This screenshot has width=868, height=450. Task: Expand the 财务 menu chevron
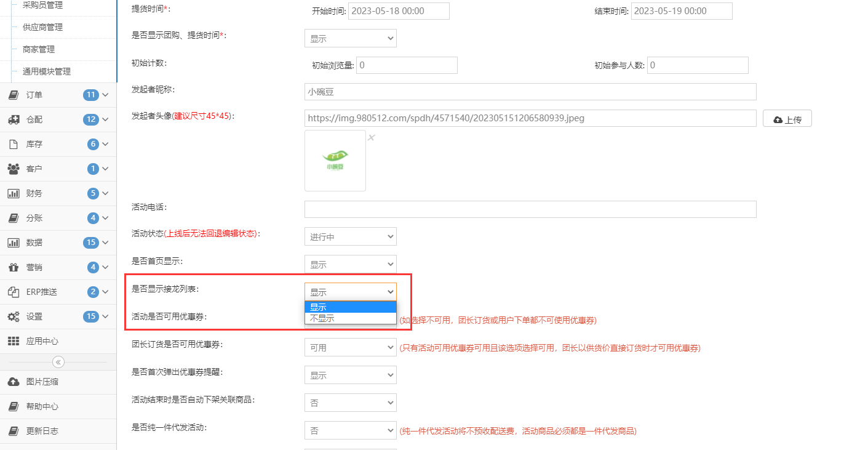click(x=105, y=193)
